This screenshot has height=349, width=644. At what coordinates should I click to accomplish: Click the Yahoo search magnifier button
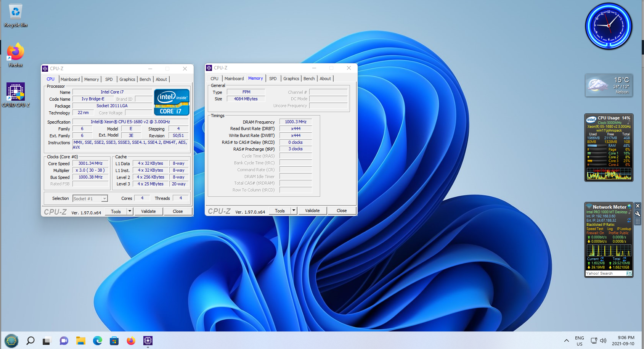(x=629, y=273)
